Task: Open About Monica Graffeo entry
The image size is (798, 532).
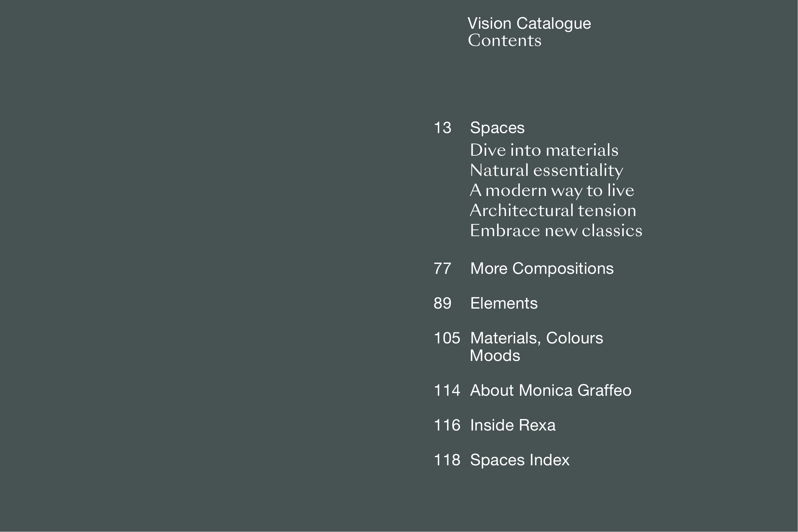Action: (550, 391)
